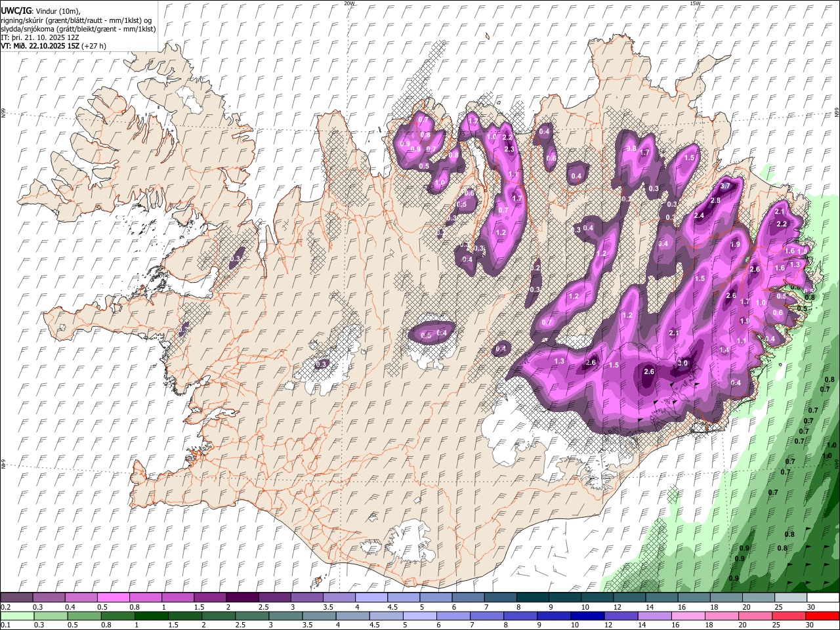Click the '12' label under top legend row
The width and height of the screenshot is (840, 630).
(619, 607)
